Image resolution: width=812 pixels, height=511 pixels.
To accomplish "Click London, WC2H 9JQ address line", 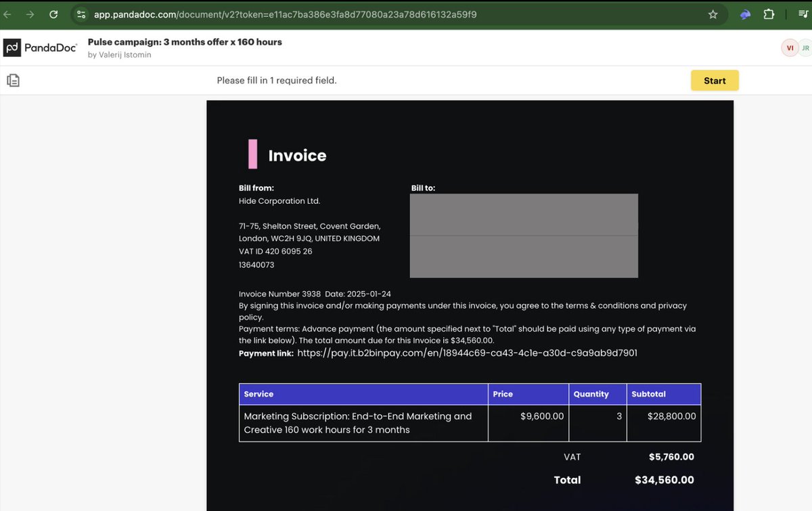I will click(309, 238).
